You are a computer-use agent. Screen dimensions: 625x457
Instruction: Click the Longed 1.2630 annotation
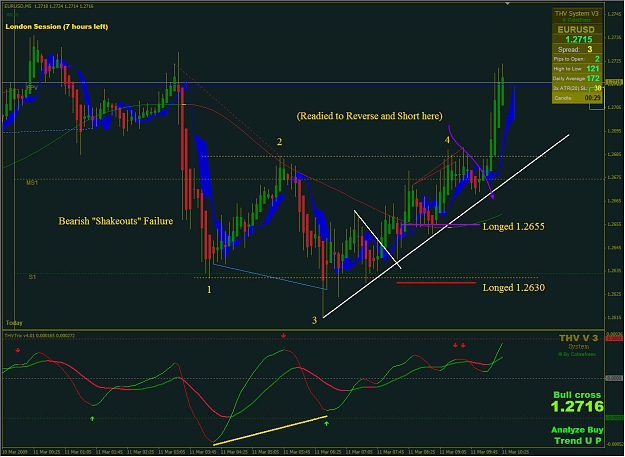point(513,288)
